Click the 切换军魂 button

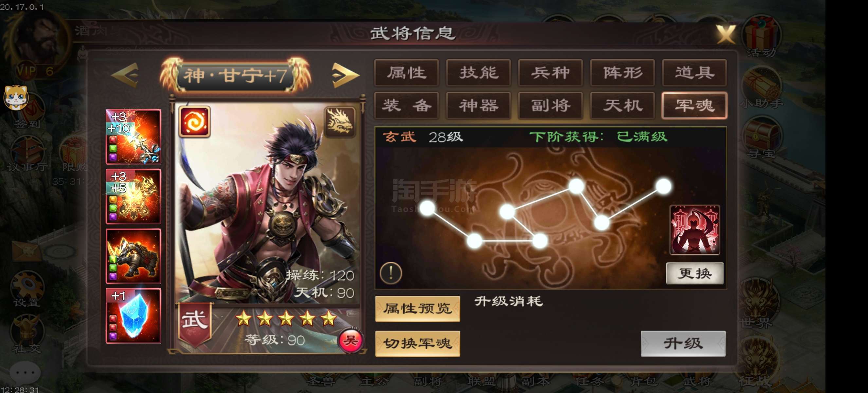[x=418, y=344]
